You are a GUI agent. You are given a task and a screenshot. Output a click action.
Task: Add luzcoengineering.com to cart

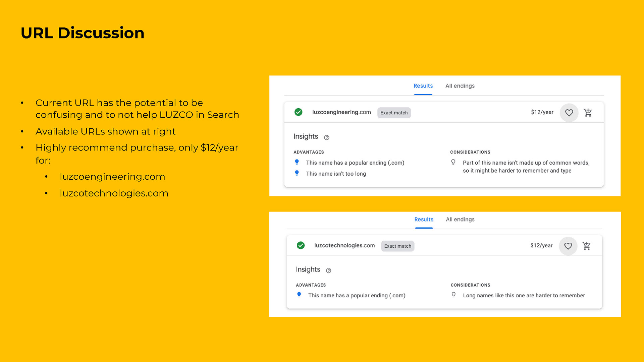coord(588,113)
